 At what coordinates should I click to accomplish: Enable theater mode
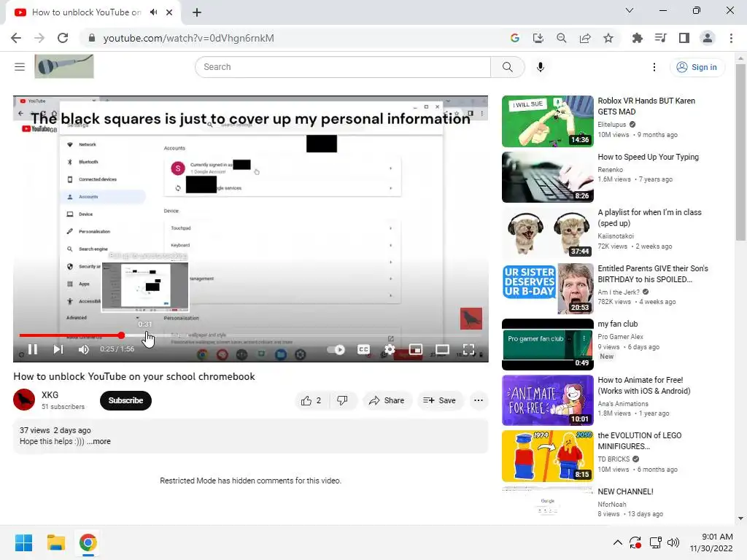point(442,349)
